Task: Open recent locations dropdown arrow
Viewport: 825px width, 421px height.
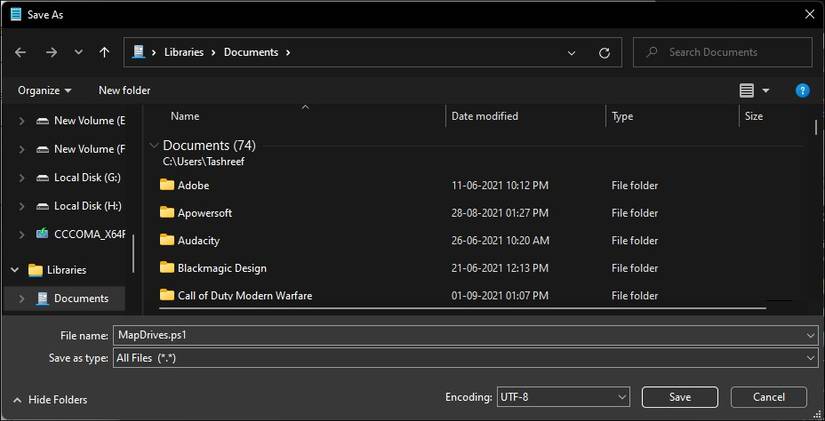Action: [x=78, y=53]
